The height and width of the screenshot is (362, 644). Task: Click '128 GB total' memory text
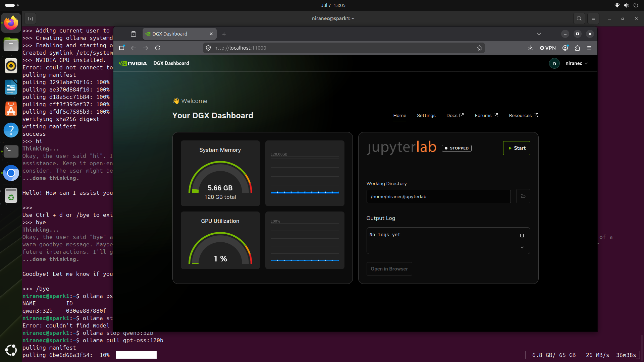pyautogui.click(x=220, y=197)
